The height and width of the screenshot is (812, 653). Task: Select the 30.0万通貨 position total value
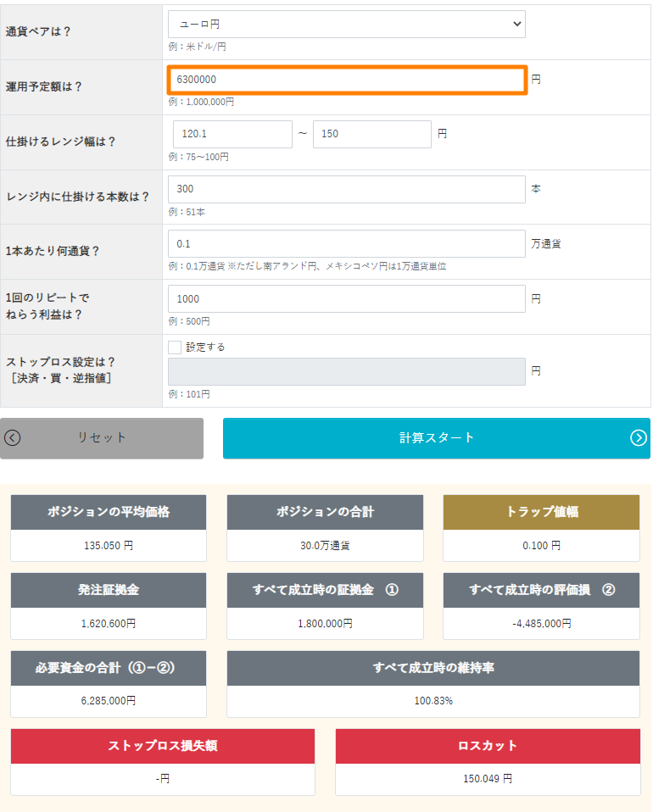point(325,546)
